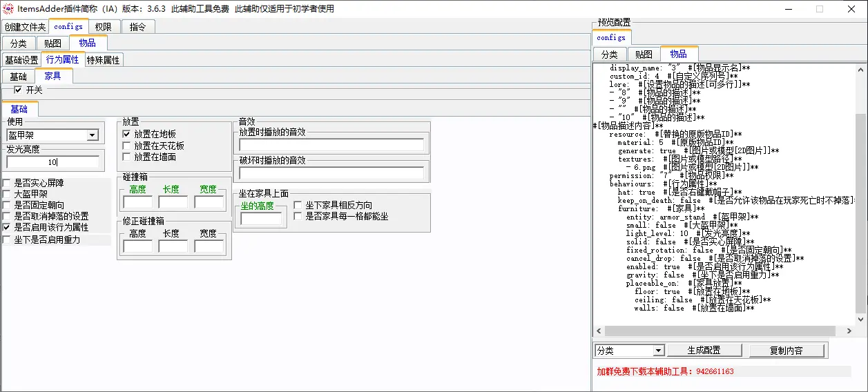Open the 行为属性 tab
The image size is (868, 392).
(x=63, y=59)
